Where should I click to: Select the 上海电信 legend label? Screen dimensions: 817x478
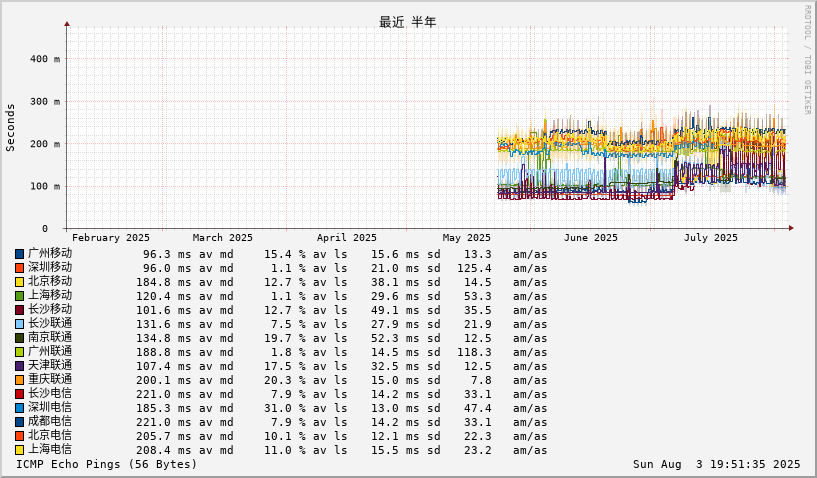pos(50,450)
